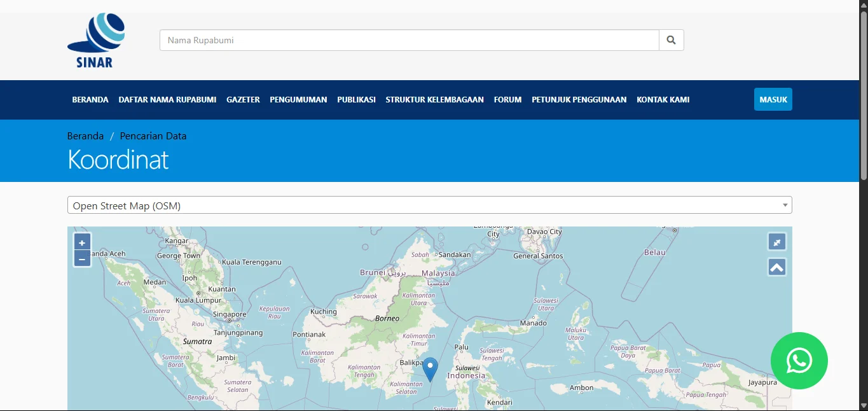Open the PUBLIKASI menu
Image resolution: width=868 pixels, height=411 pixels.
click(x=356, y=99)
